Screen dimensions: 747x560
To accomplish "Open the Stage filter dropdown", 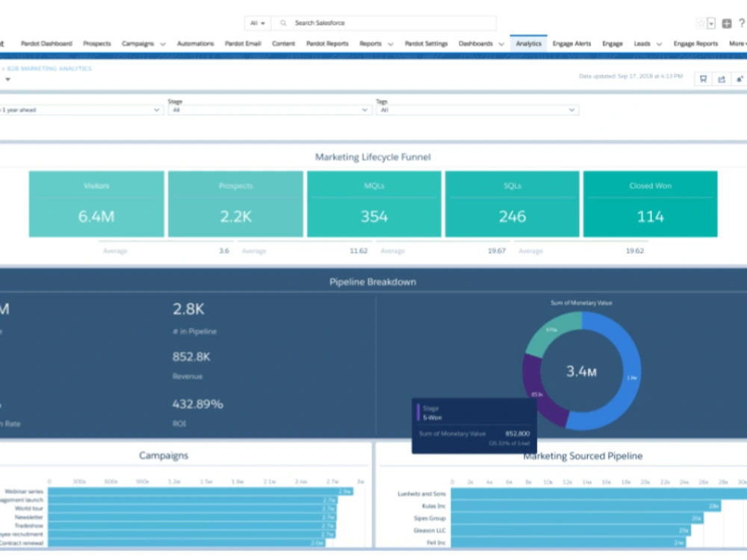I will pos(270,110).
